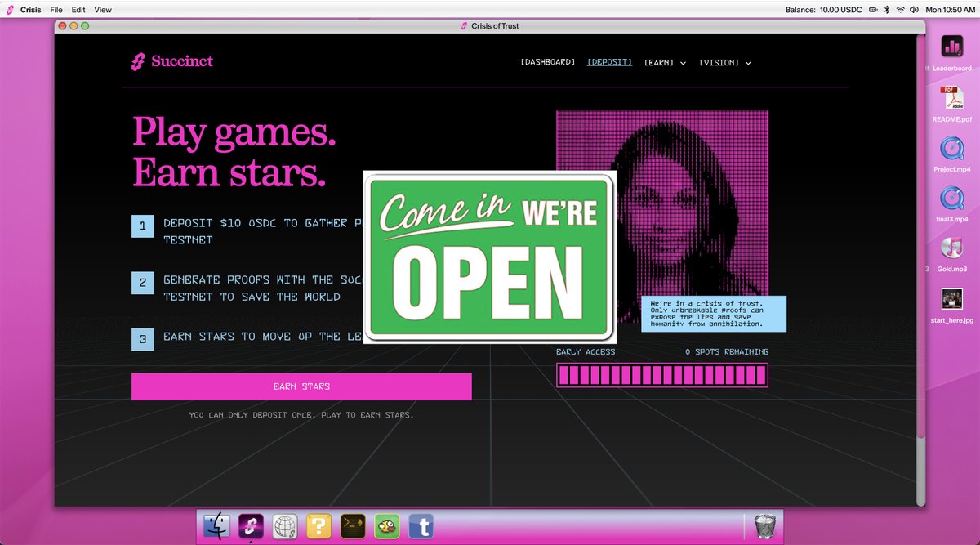The height and width of the screenshot is (545, 980).
Task: Click the Succinct logo in page header
Action: (172, 61)
